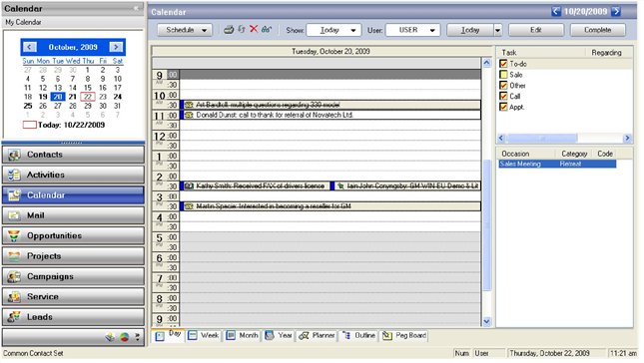Switch to the Planner tab
Screen dimensions: 644x363
click(317, 335)
